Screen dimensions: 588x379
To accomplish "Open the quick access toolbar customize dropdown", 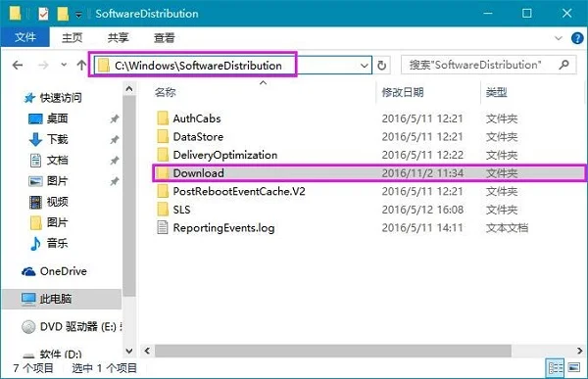I will pyautogui.click(x=78, y=15).
